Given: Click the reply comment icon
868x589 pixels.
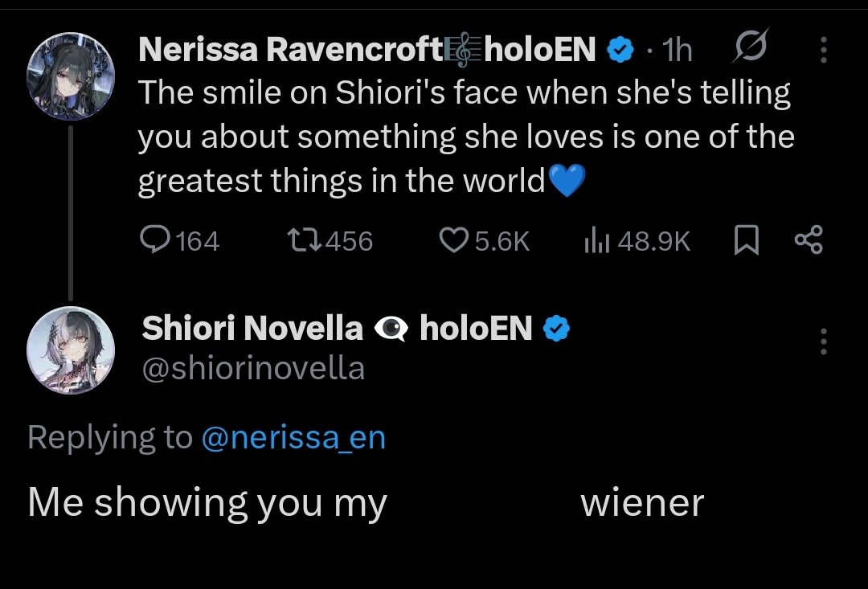Looking at the screenshot, I should pos(153,240).
